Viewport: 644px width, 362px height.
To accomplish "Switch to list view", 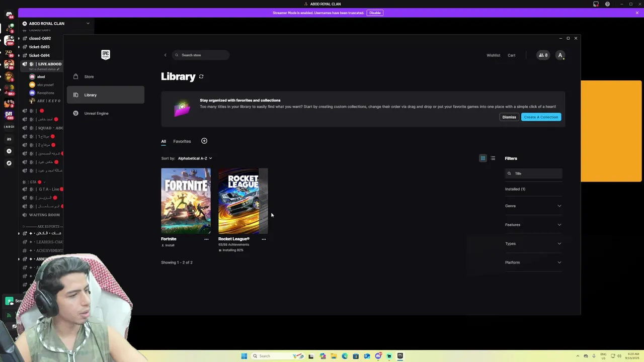I will [x=493, y=158].
